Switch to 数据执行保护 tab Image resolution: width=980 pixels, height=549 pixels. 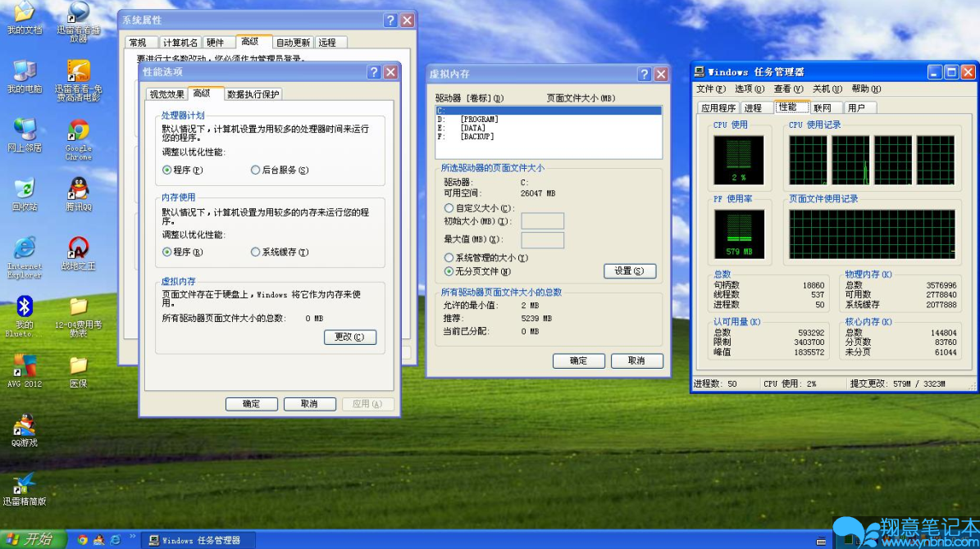click(253, 94)
